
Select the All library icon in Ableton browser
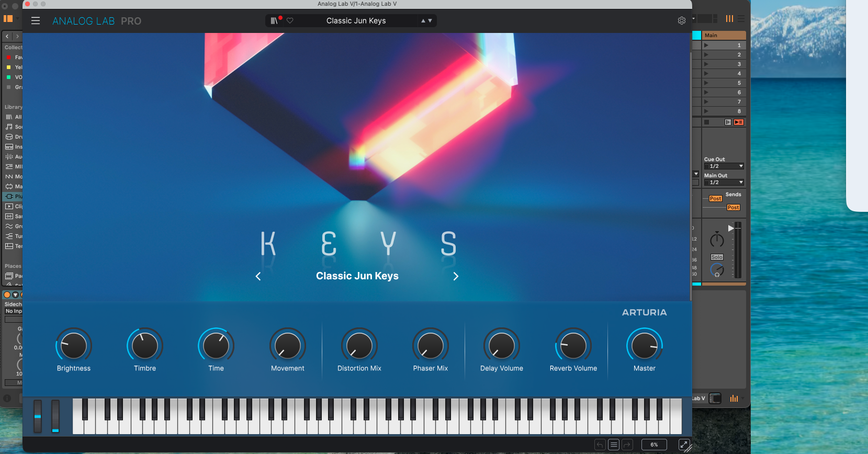coord(9,117)
